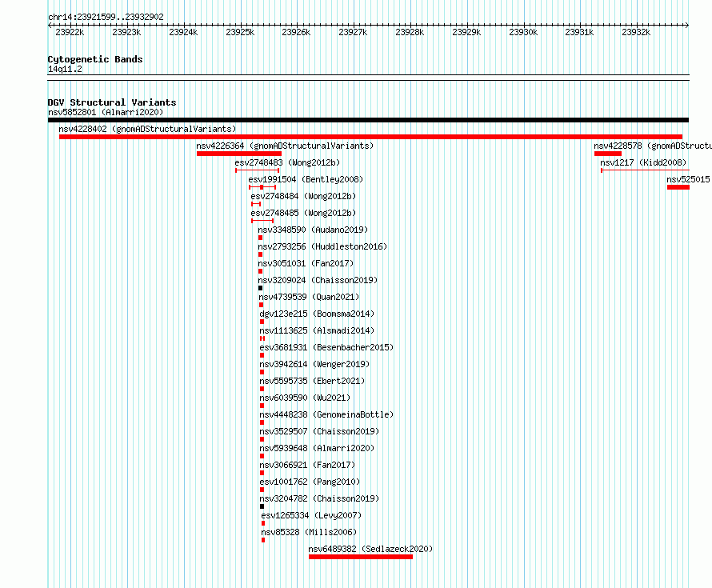The image size is (712, 588).
Task: Click the black square under nsv3209024
Action: [260, 288]
